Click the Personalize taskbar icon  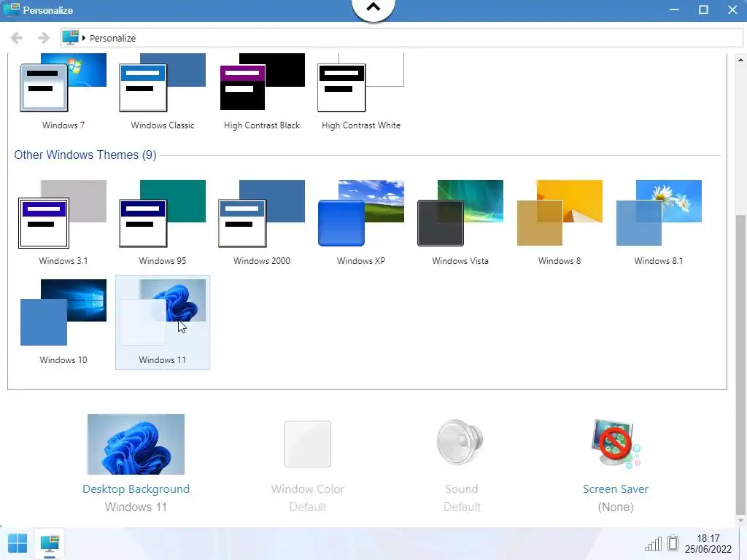coord(50,544)
